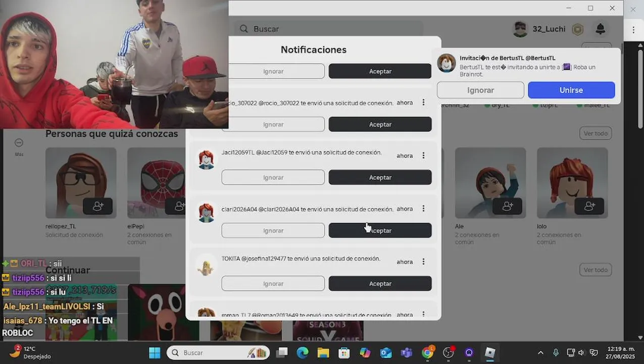Ignore TOKITA connection request
644x364 pixels.
pos(273,284)
